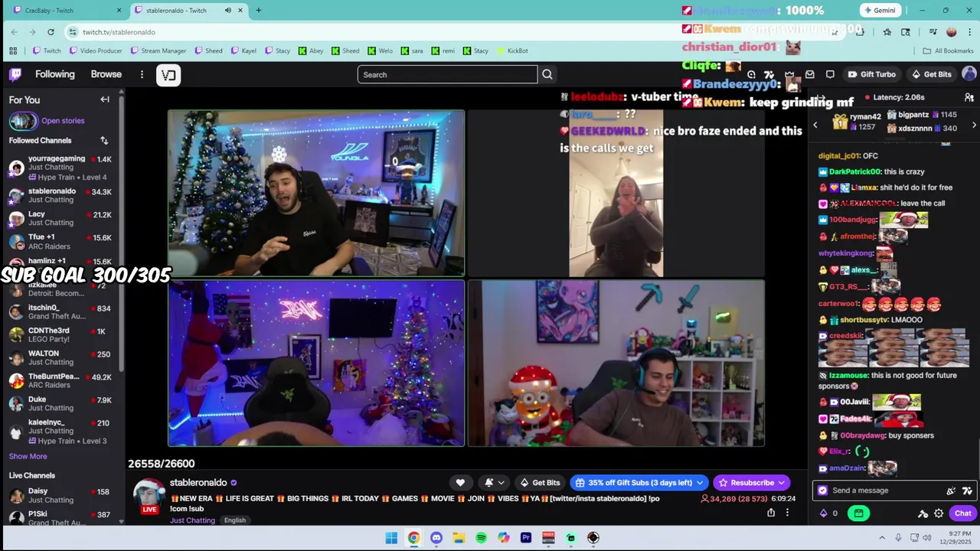The width and height of the screenshot is (980, 551).
Task: Click the English language tag
Action: (x=235, y=520)
